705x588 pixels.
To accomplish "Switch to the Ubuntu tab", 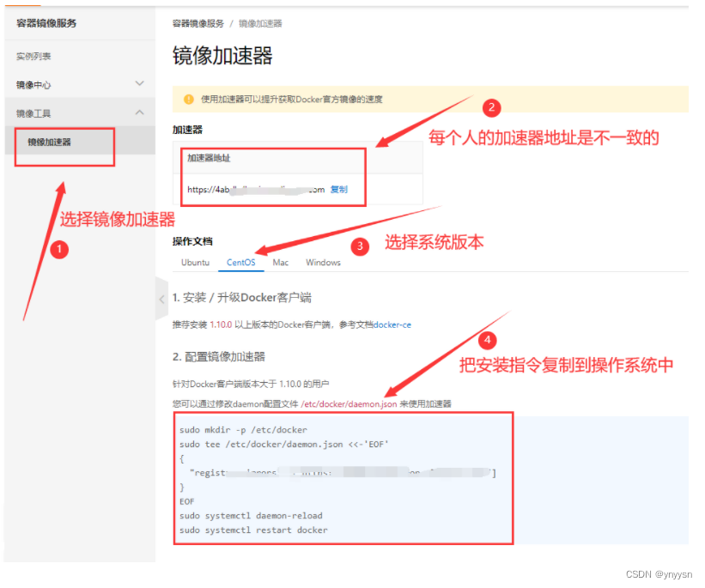I will (x=195, y=263).
